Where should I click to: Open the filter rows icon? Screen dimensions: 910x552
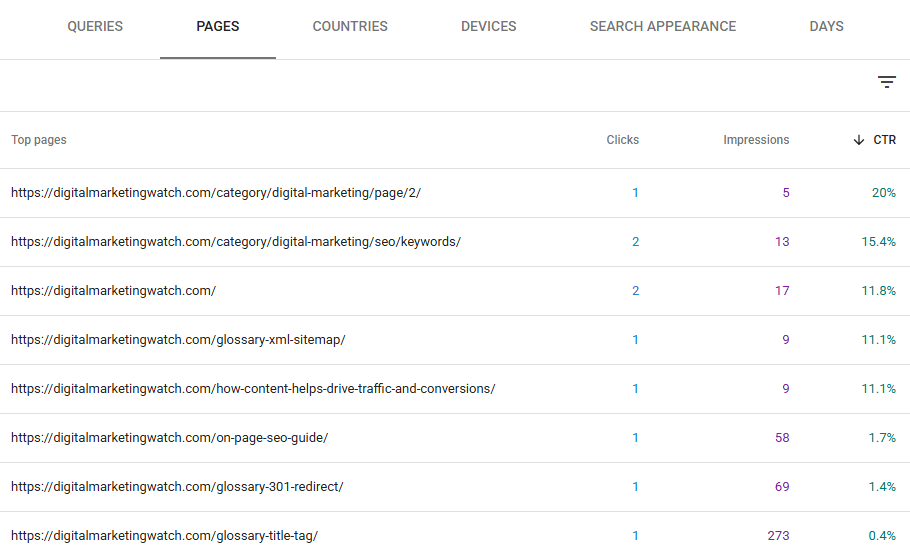[x=886, y=82]
